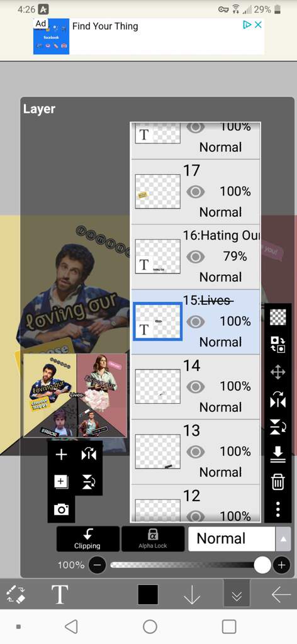297x644 pixels.
Task: Select layer 13 in the list
Action: 196,452
